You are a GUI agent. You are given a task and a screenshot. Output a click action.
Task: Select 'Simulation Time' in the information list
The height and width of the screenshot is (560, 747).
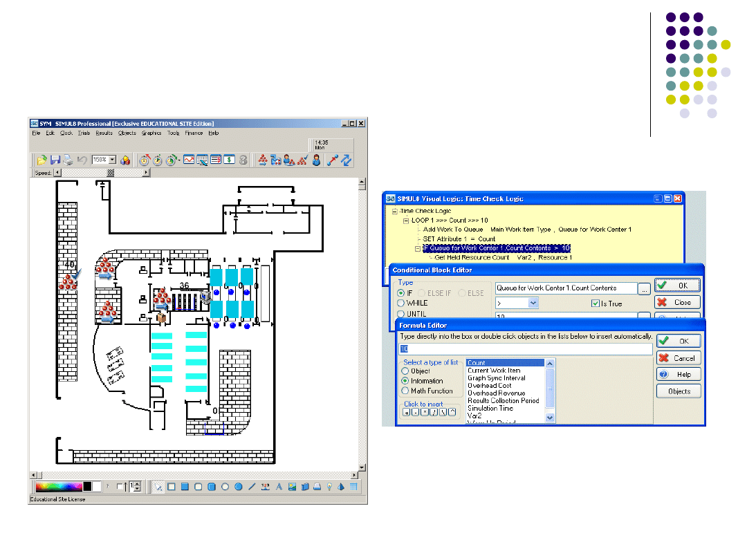[x=490, y=408]
